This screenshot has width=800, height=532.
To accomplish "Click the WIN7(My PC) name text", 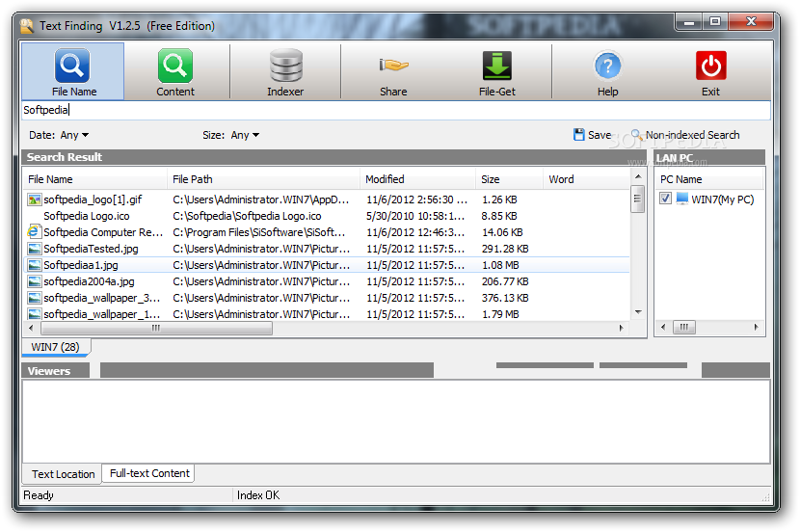I will (723, 199).
